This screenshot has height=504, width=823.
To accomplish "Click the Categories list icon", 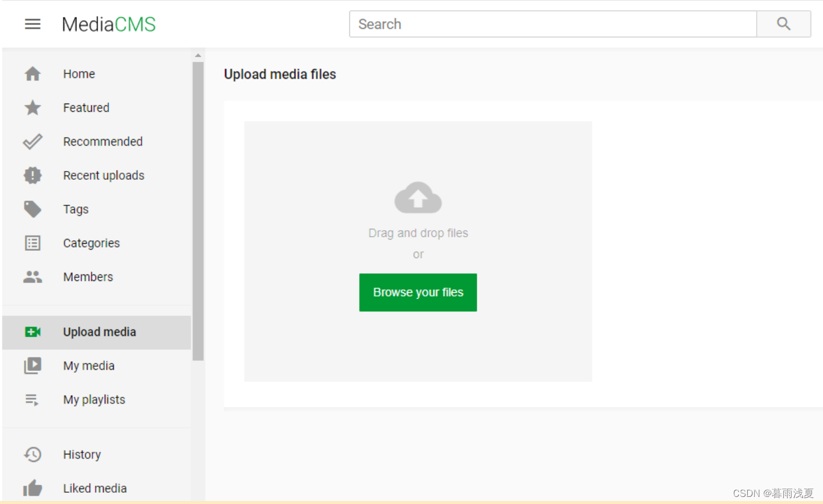I will (x=33, y=243).
